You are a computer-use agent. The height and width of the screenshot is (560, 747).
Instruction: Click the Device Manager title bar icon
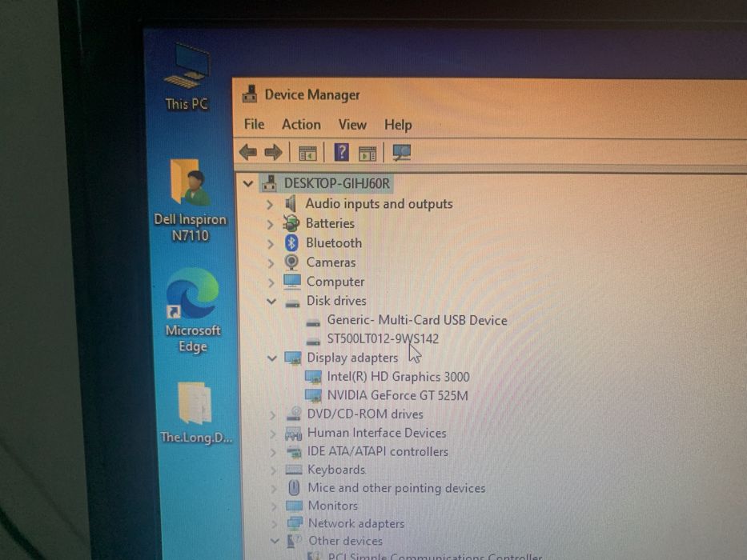[250, 94]
